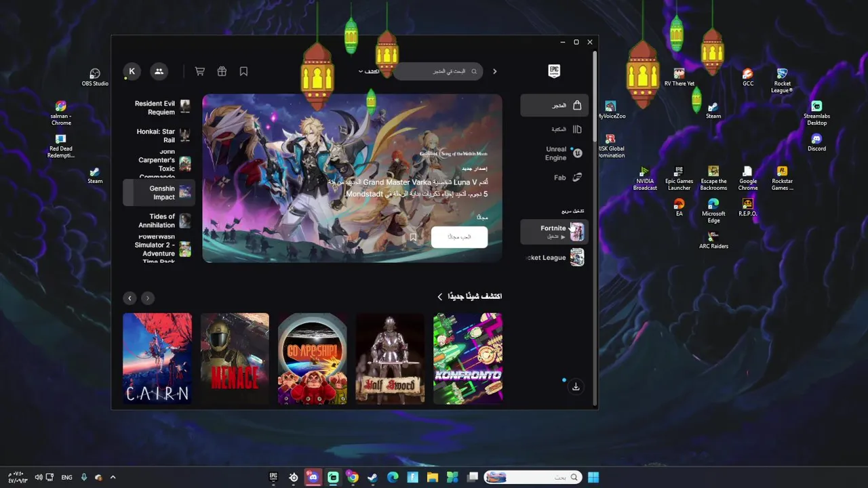This screenshot has width=868, height=488.
Task: Open the friends list icon
Action: pyautogui.click(x=159, y=71)
